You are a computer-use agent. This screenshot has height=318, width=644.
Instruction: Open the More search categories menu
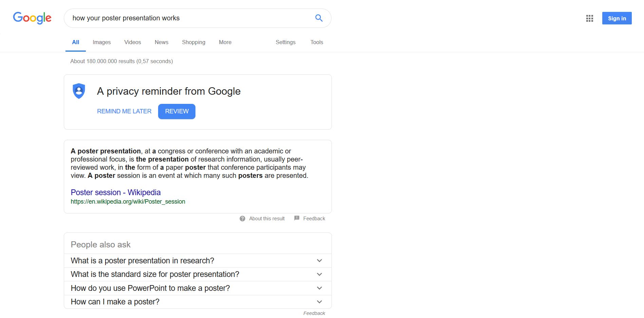pos(225,42)
